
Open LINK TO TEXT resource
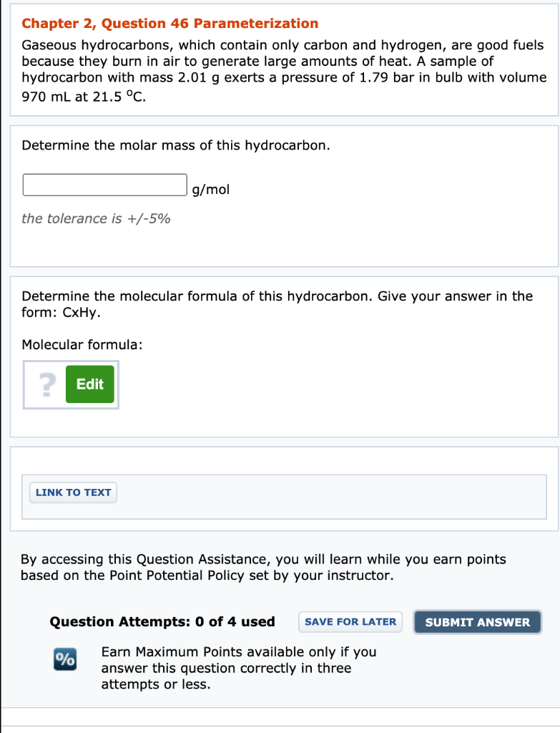click(x=72, y=492)
